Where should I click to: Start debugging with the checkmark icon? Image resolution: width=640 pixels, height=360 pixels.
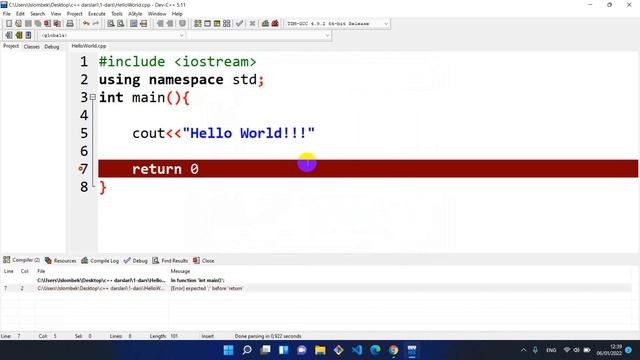240,24
